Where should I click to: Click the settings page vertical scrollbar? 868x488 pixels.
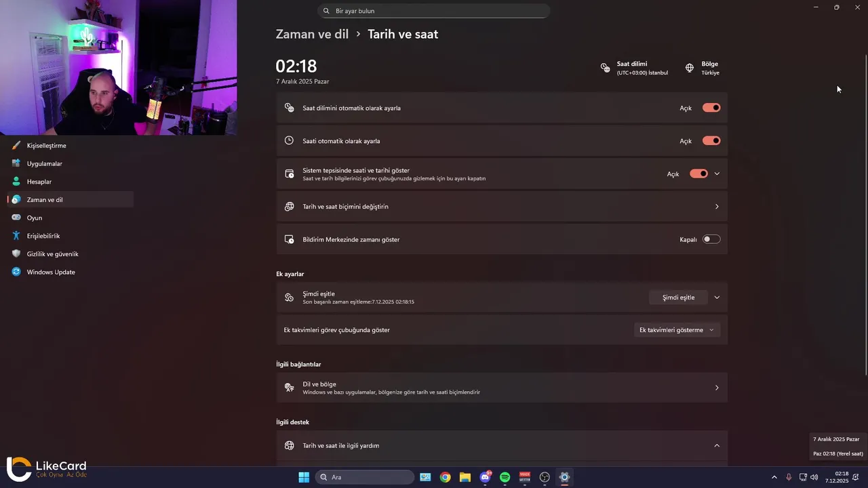coord(865,213)
